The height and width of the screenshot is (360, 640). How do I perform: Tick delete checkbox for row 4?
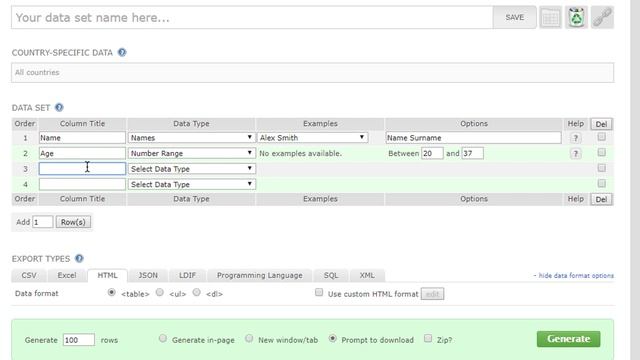tap(601, 183)
